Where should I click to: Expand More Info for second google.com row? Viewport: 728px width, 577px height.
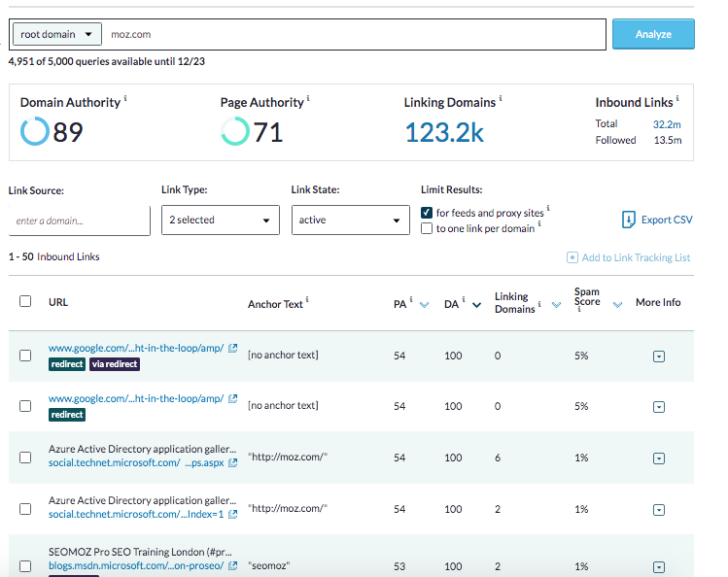659,407
